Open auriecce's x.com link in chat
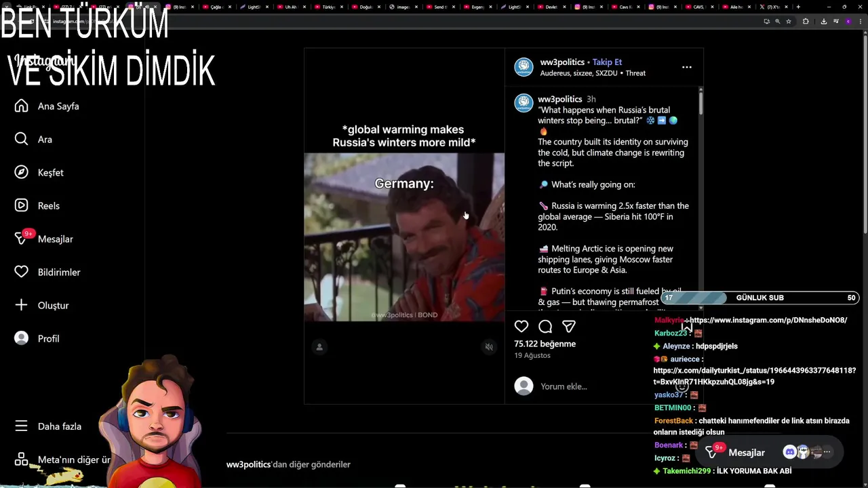The width and height of the screenshot is (868, 488). coord(754,376)
